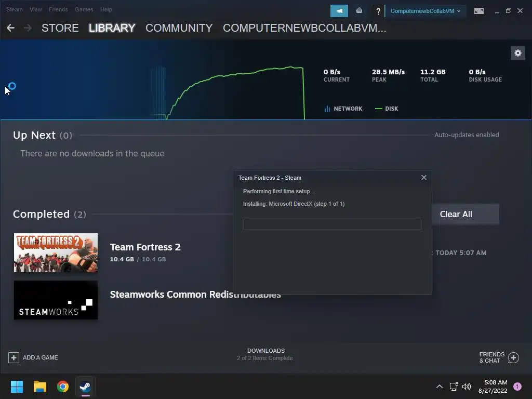Click the Completed (2) heading
Image resolution: width=532 pixels, height=399 pixels.
(49, 214)
